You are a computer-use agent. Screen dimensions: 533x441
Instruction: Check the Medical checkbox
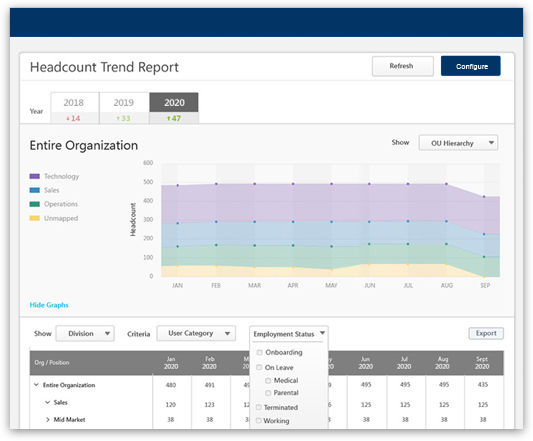pos(268,380)
